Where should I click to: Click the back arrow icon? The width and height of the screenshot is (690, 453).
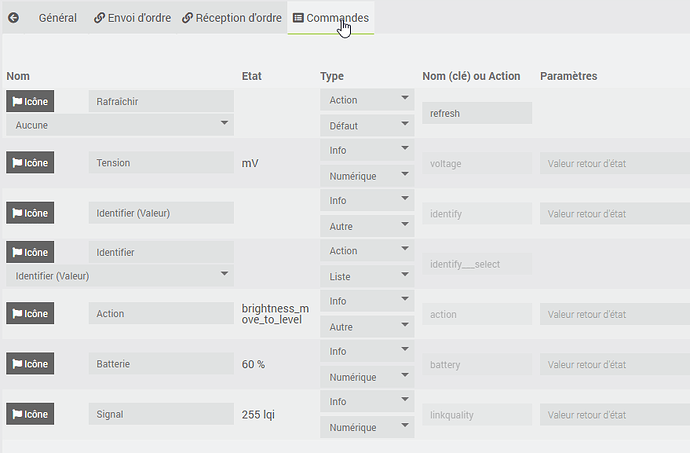[13, 18]
